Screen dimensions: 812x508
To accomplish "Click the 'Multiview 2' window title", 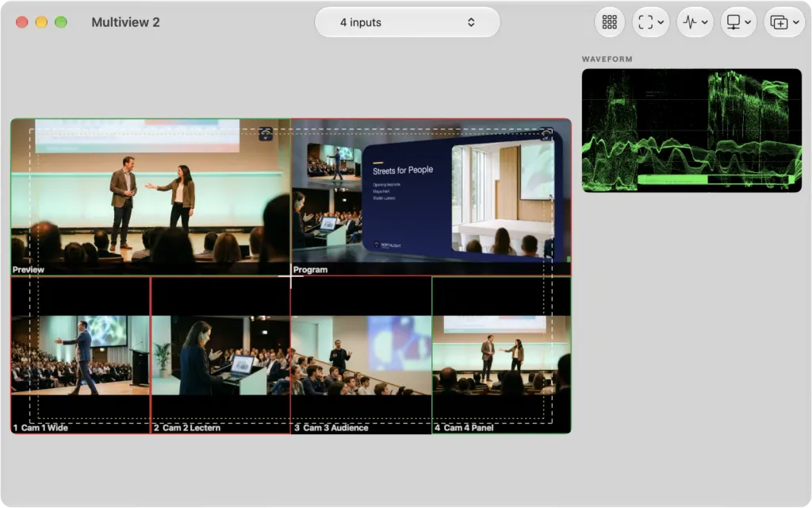I will click(125, 22).
